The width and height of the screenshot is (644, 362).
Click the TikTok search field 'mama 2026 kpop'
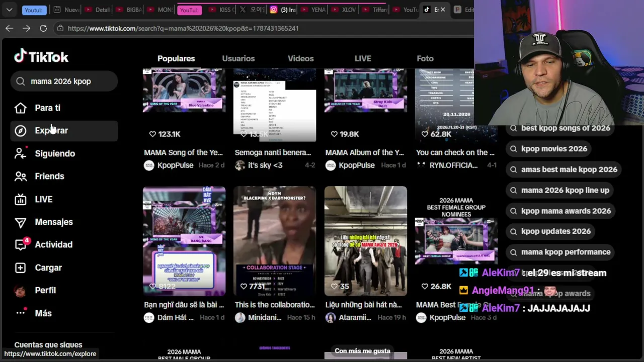coord(64,81)
